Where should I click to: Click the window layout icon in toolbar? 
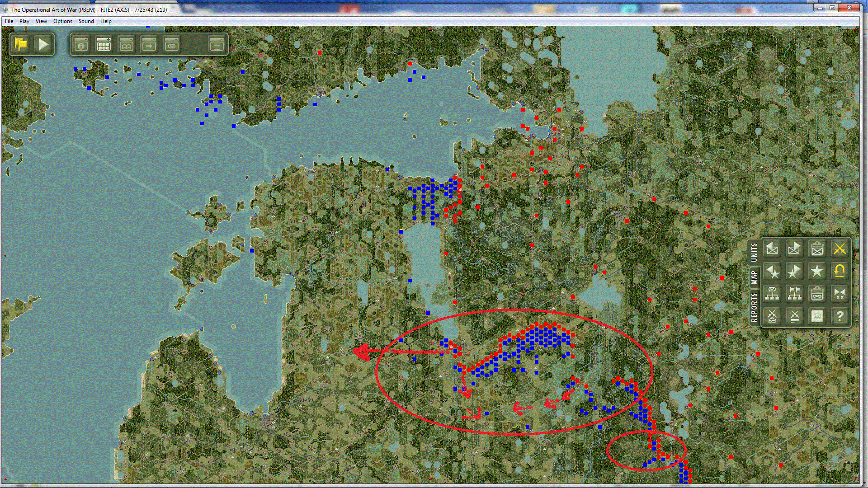(x=217, y=45)
